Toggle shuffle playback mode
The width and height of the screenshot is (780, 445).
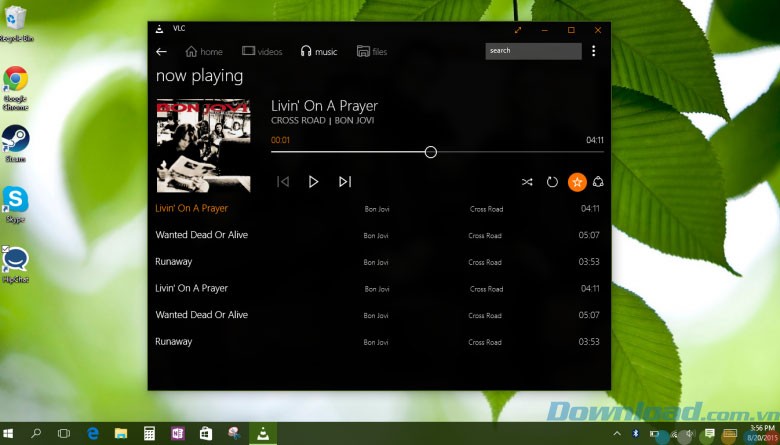click(x=527, y=182)
